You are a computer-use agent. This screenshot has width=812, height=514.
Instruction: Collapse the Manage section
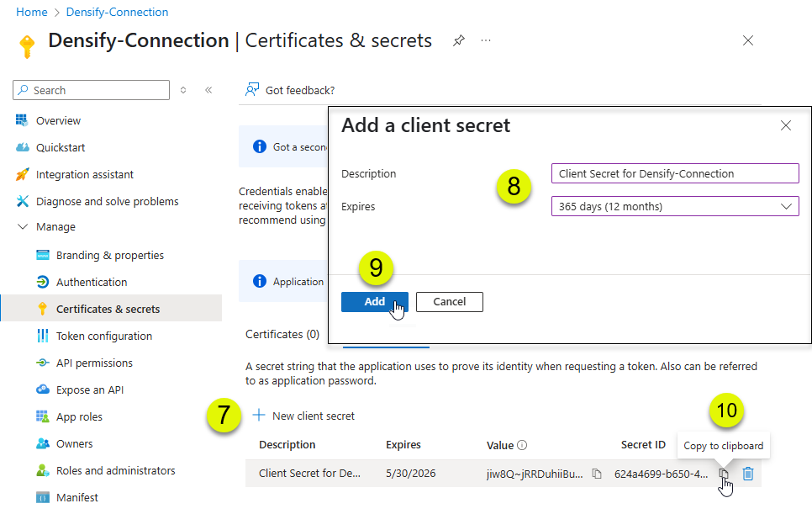click(23, 227)
